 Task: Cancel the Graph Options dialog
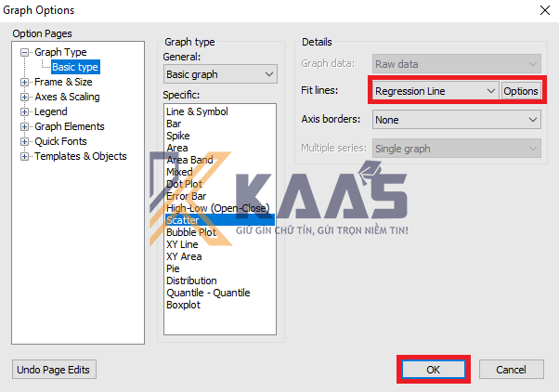click(x=511, y=370)
